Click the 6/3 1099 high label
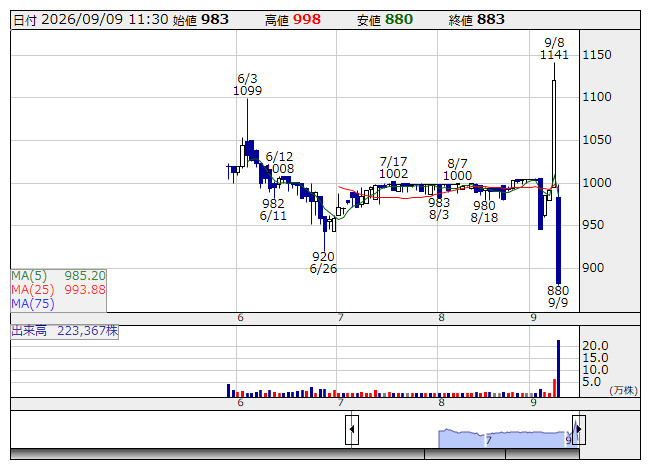This screenshot has height=470, width=653. (247, 85)
